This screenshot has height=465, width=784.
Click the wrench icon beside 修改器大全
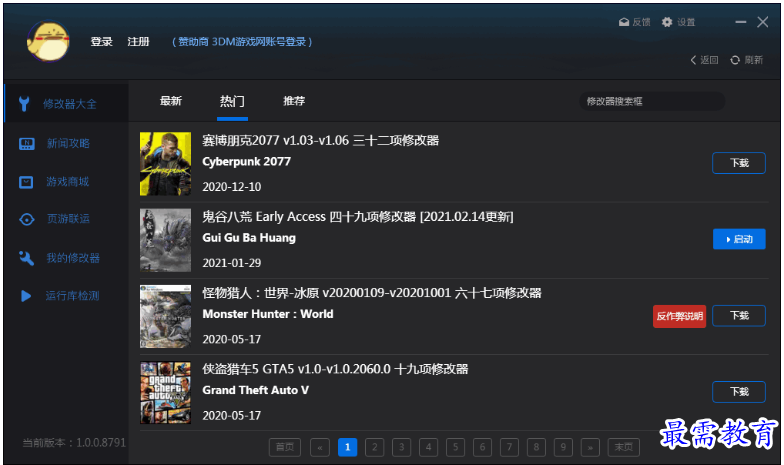point(24,104)
